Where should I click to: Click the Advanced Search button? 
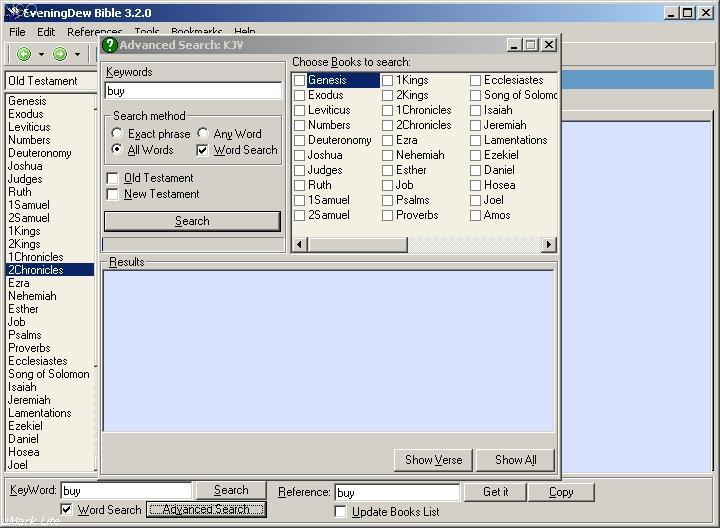(206, 509)
